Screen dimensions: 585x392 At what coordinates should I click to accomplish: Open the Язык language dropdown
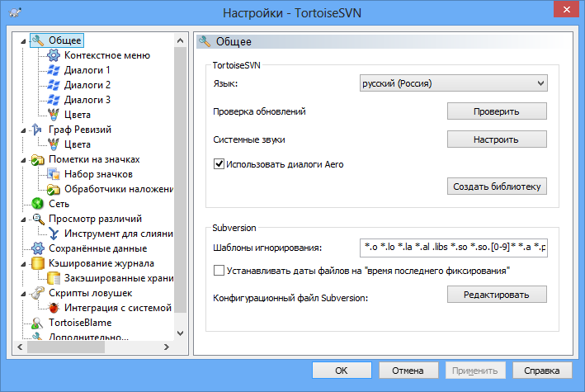click(453, 83)
